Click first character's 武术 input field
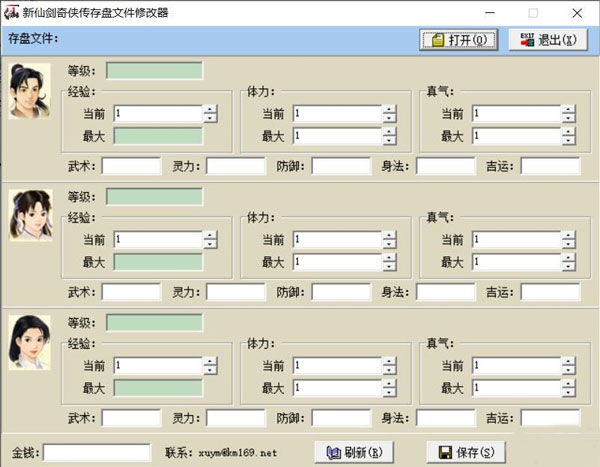Image resolution: width=600 pixels, height=467 pixels. (131, 166)
